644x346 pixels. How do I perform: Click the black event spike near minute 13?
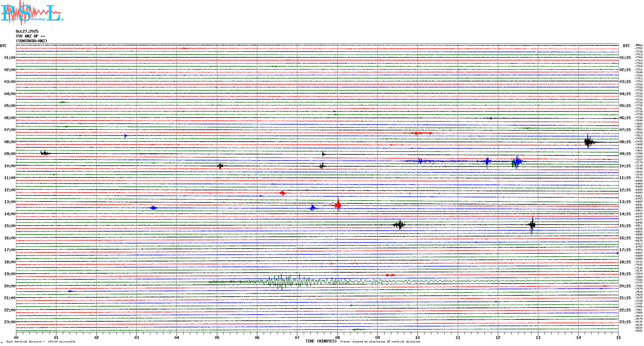532,225
